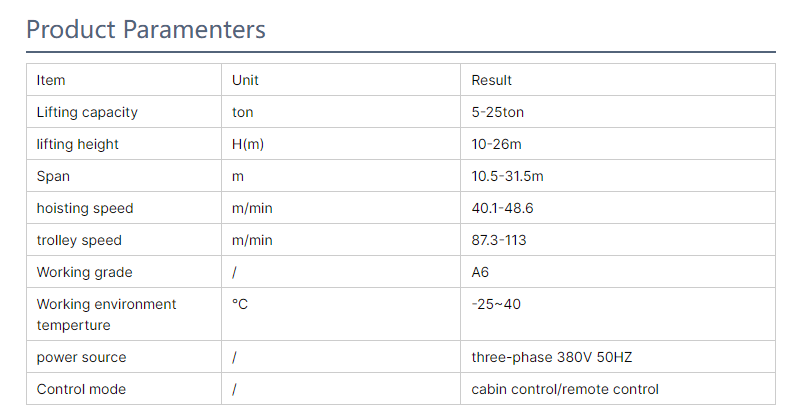Select the Lifting capacity row label

(x=87, y=112)
